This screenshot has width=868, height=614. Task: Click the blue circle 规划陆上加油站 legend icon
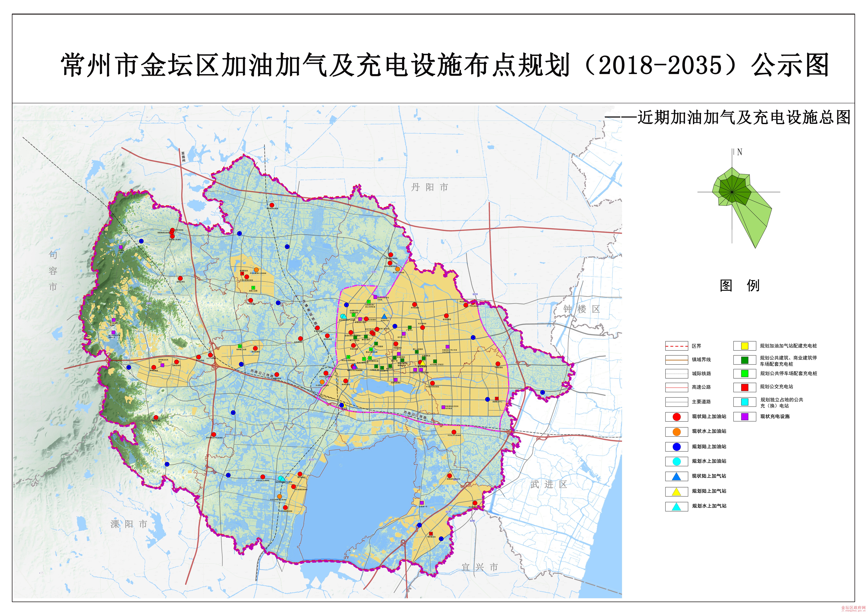[677, 447]
